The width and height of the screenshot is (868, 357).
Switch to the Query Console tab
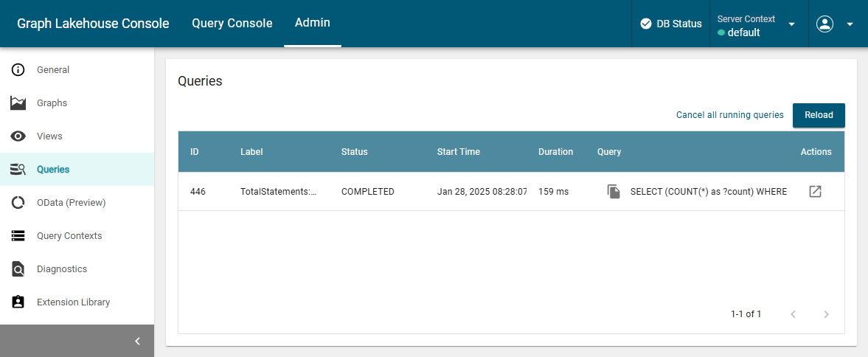tap(232, 24)
